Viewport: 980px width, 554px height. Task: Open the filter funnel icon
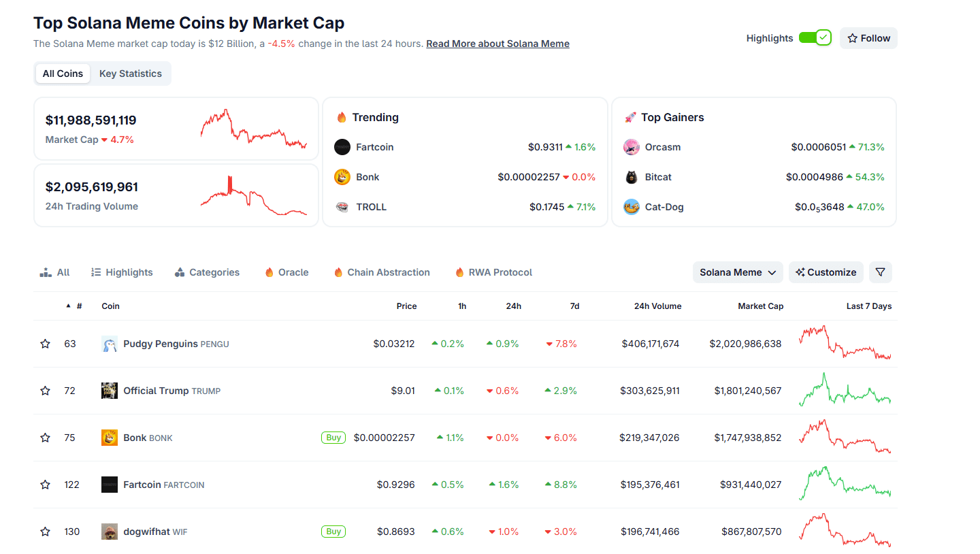881,272
